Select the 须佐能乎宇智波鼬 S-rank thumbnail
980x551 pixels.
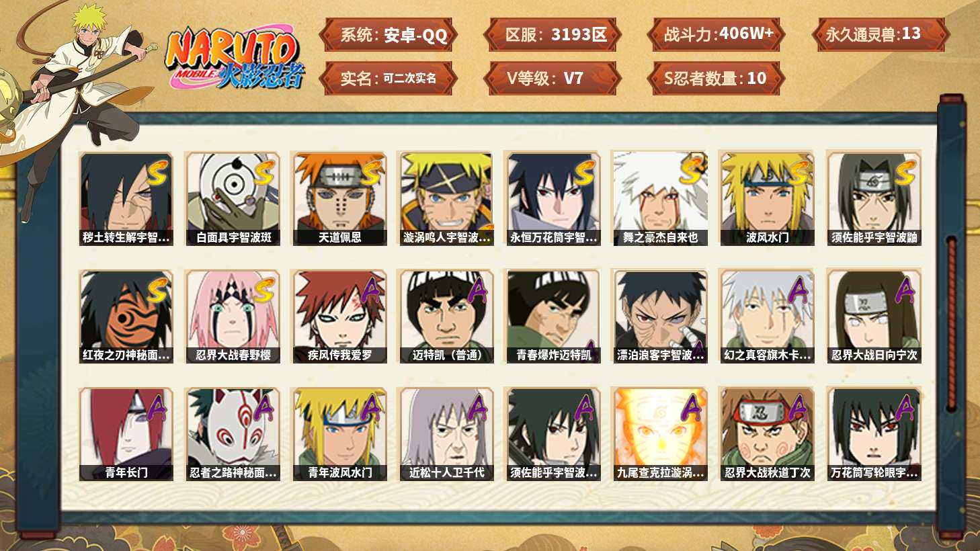click(x=874, y=198)
